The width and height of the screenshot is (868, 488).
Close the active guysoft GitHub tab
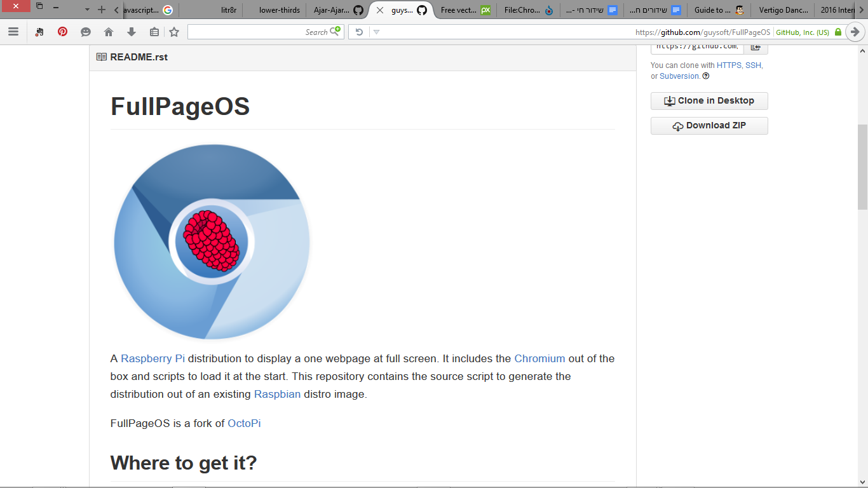click(x=380, y=10)
